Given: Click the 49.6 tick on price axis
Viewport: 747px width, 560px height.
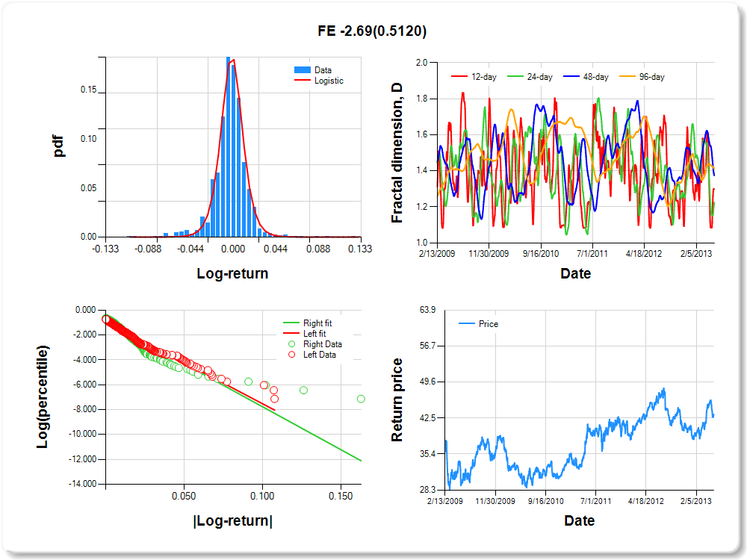Looking at the screenshot, I should [428, 382].
